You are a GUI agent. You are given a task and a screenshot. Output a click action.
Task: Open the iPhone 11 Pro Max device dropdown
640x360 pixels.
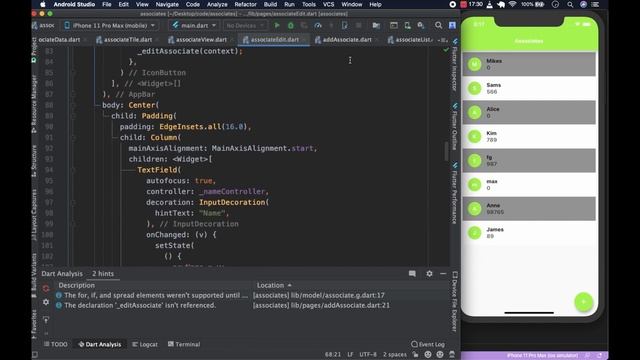click(x=110, y=25)
